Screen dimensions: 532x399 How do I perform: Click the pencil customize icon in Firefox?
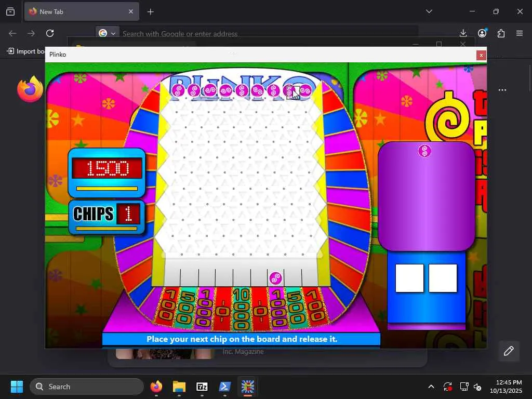tap(509, 351)
